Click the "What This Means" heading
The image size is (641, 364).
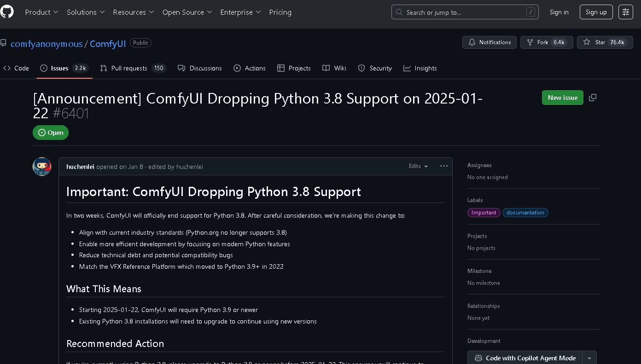(104, 289)
